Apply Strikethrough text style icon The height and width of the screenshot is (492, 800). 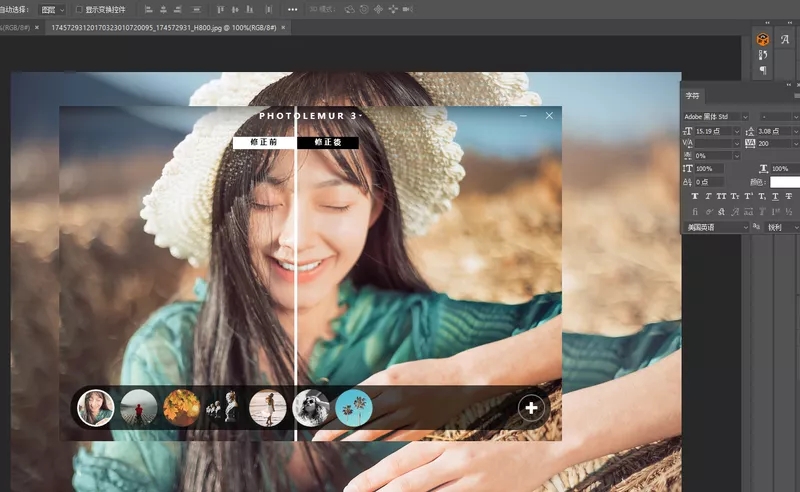789,196
